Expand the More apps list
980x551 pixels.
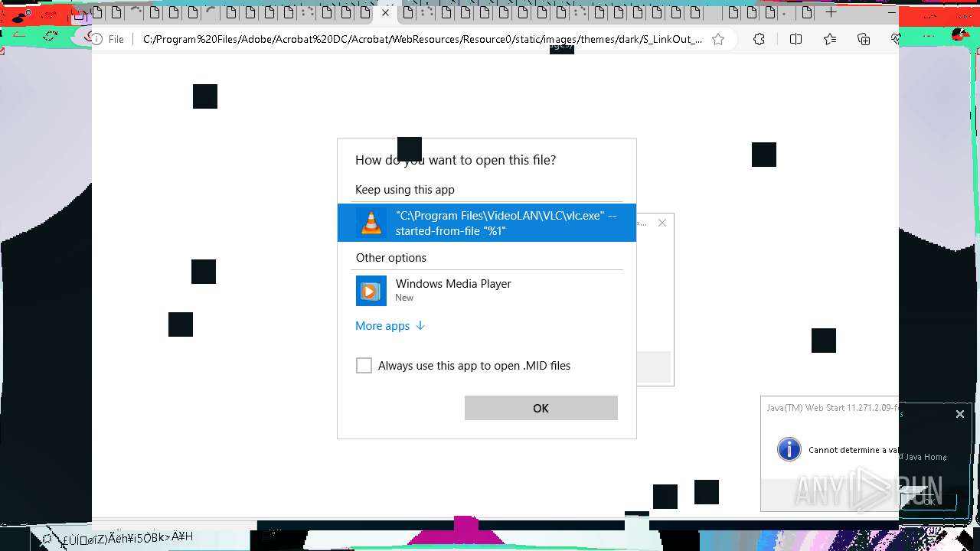coord(390,326)
